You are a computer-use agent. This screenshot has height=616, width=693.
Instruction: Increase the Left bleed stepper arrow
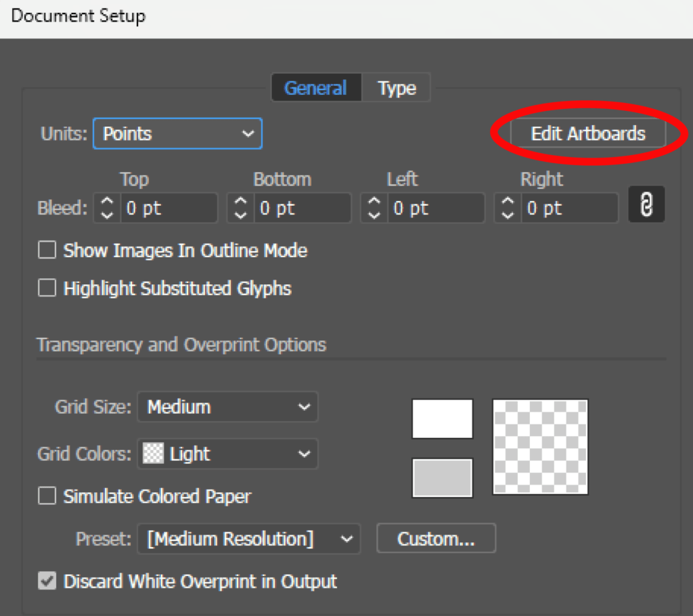(374, 201)
